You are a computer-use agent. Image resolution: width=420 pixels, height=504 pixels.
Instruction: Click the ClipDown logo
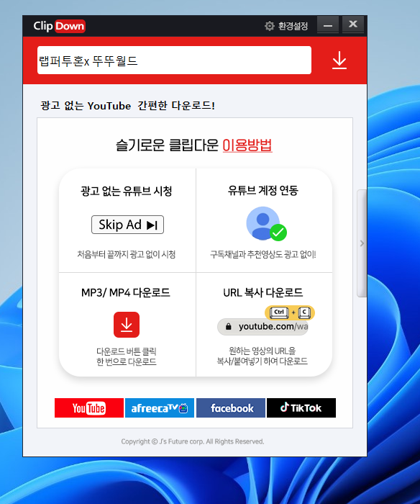[59, 26]
